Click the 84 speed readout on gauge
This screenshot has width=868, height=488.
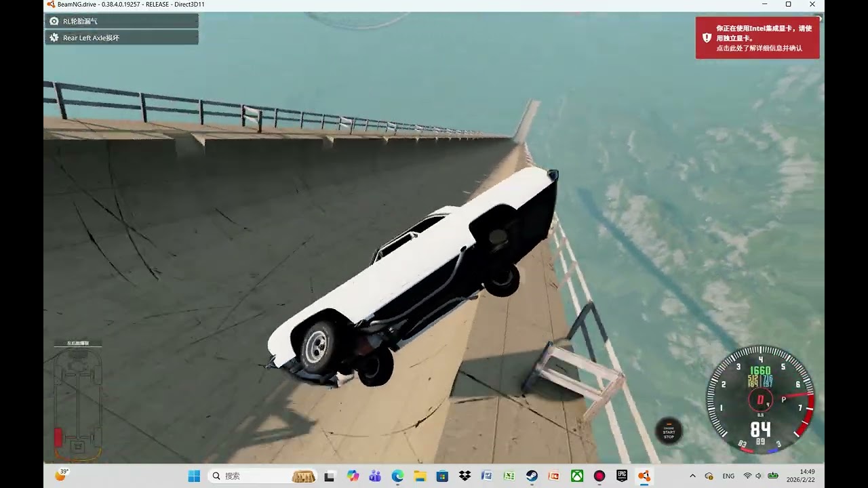pyautogui.click(x=760, y=430)
